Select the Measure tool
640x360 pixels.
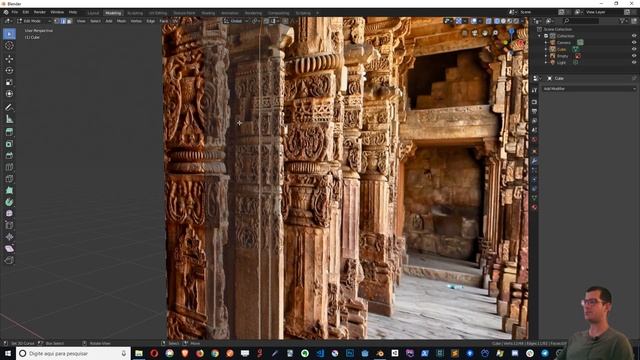coord(9,119)
